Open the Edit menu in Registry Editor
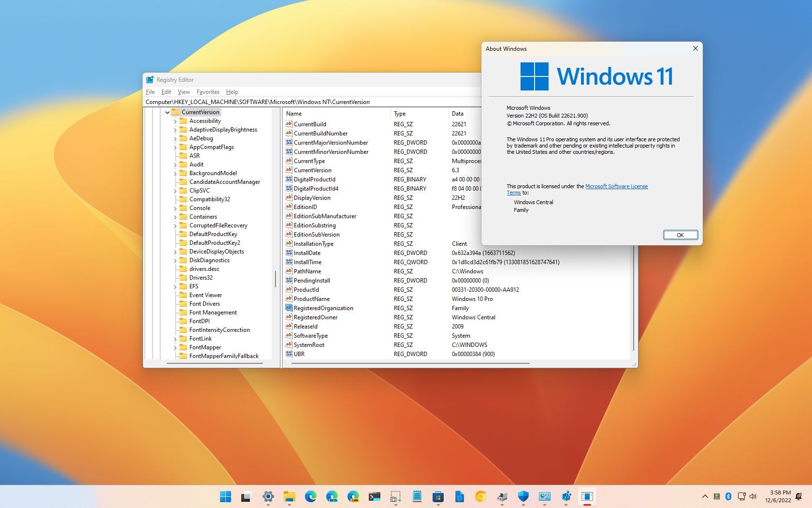Viewport: 812px width, 508px height. pos(166,91)
